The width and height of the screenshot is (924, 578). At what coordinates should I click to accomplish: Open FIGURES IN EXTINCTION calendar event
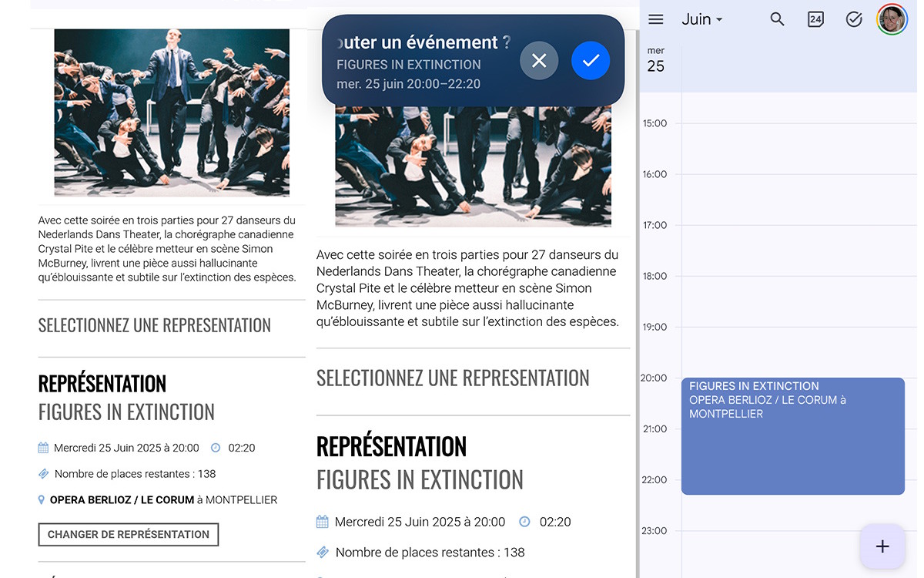pyautogui.click(x=792, y=435)
